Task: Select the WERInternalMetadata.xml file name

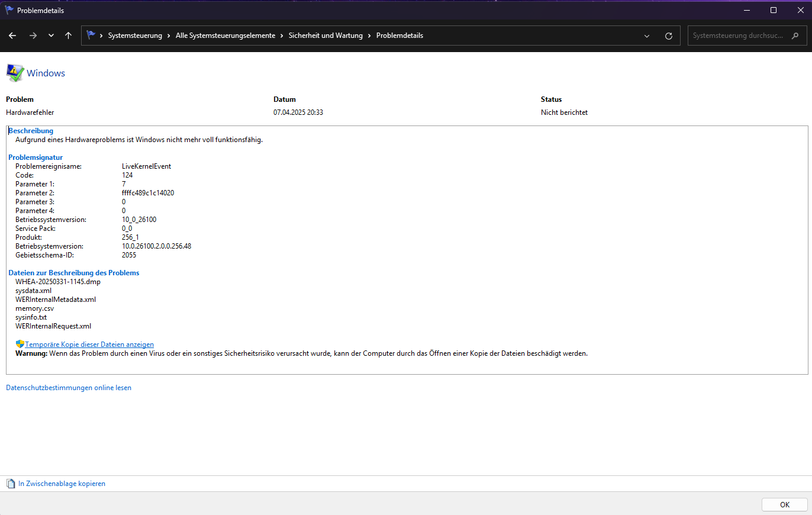Action: click(56, 300)
